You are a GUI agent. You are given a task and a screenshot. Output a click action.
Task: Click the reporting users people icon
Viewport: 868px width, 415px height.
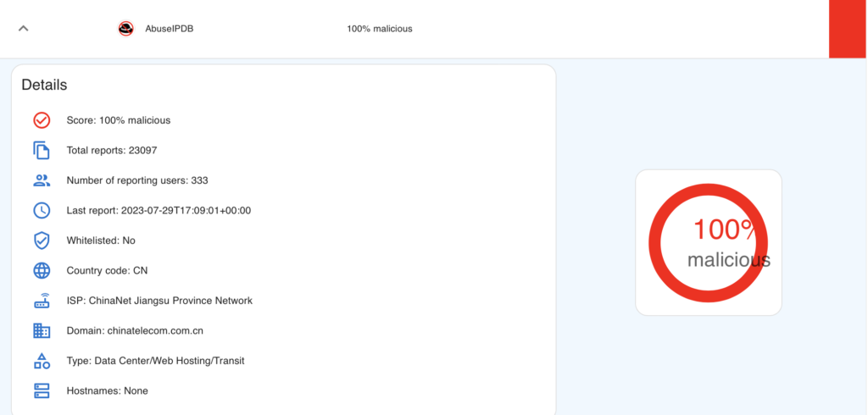pyautogui.click(x=42, y=180)
